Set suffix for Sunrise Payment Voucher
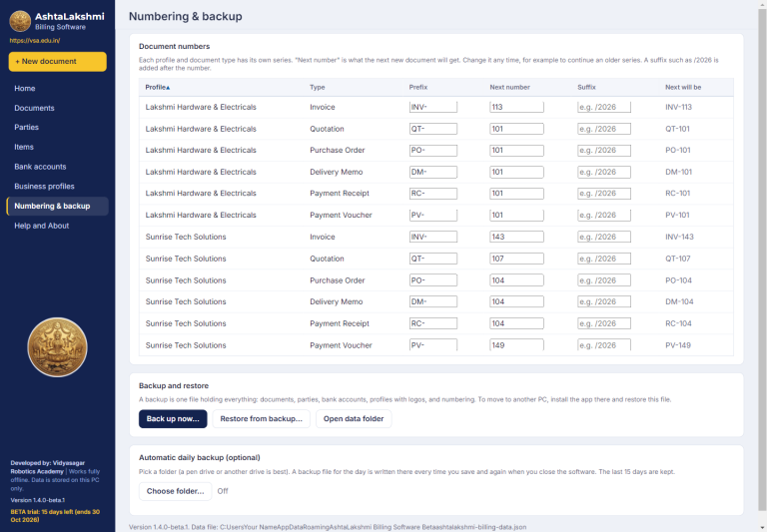767x532 pixels. tap(604, 344)
